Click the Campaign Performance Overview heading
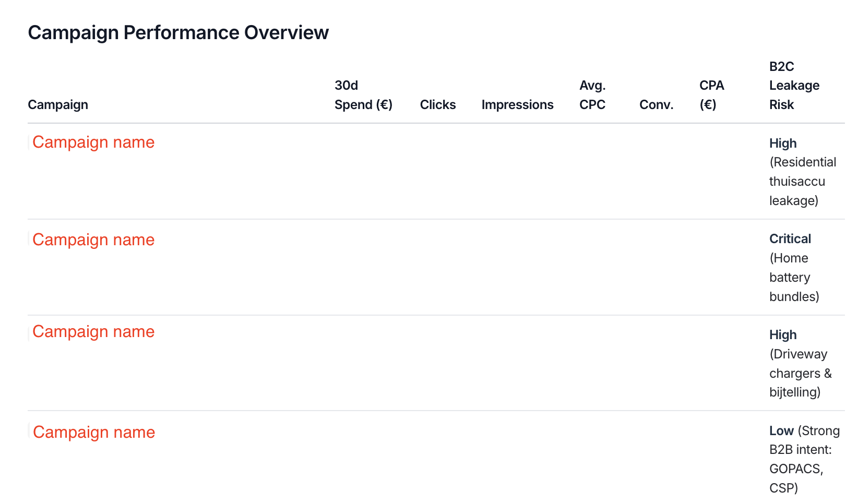The height and width of the screenshot is (504, 858). (178, 32)
